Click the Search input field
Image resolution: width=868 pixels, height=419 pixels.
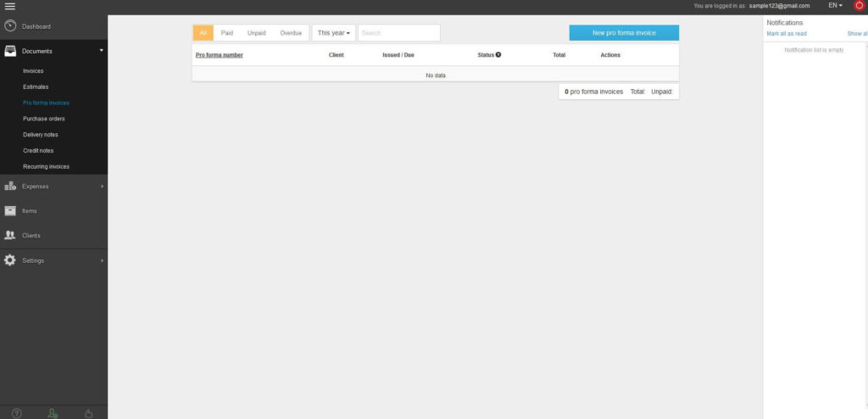[x=399, y=33]
